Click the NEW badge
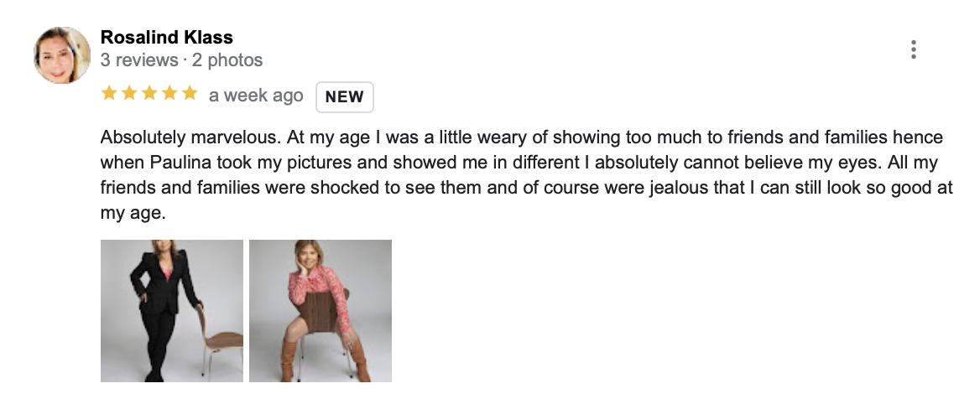Image resolution: width=980 pixels, height=399 pixels. pyautogui.click(x=344, y=96)
